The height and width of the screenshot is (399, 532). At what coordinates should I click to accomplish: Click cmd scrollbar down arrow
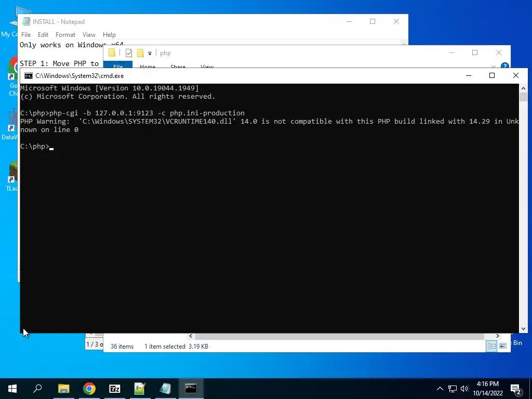coord(523,328)
